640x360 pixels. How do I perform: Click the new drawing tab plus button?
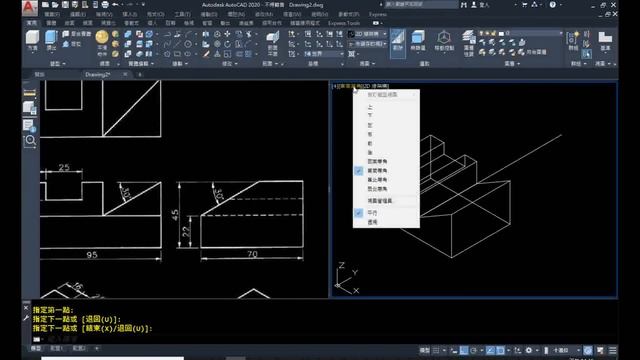click(140, 74)
